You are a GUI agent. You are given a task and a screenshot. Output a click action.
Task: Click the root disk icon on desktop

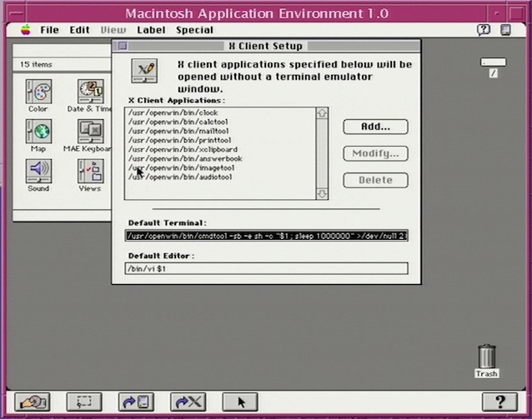point(494,62)
